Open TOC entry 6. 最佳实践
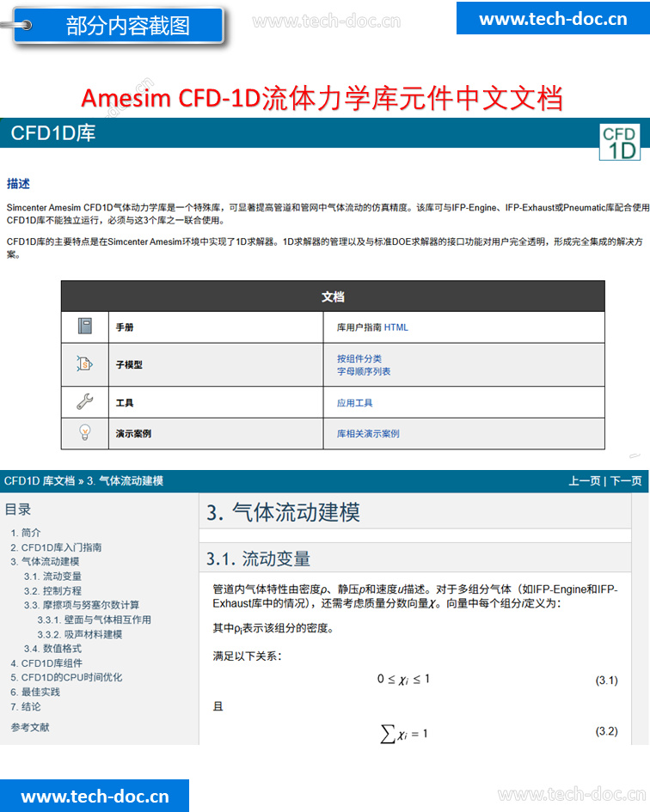650x812 pixels. click(x=35, y=692)
